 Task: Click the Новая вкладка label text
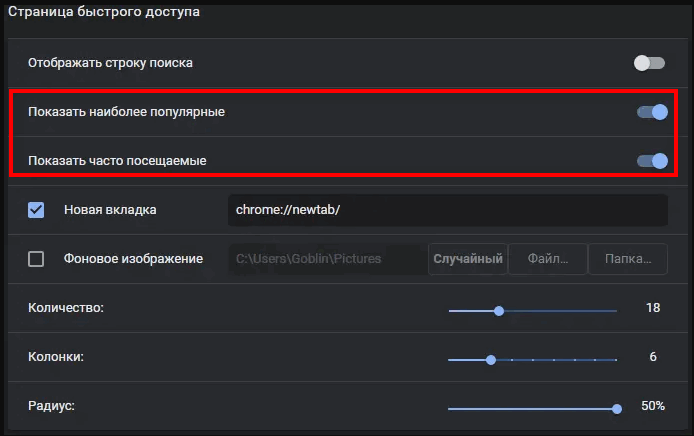pyautogui.click(x=110, y=210)
